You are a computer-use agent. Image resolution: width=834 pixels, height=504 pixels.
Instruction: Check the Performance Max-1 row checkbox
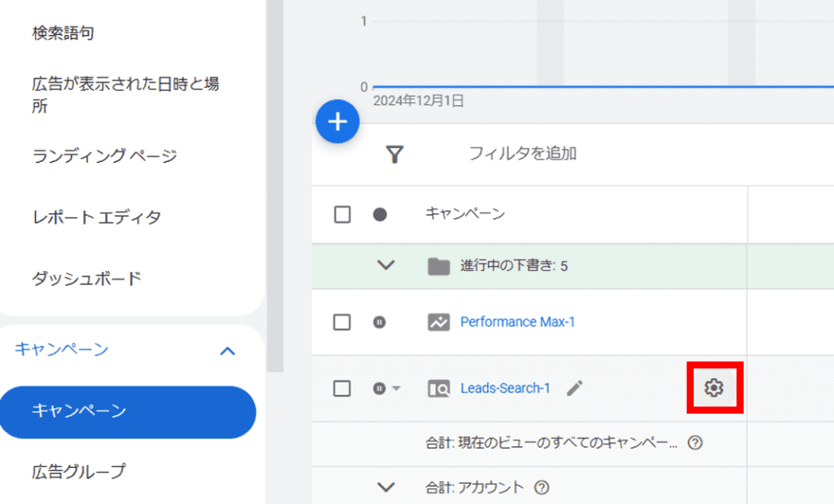tap(341, 322)
